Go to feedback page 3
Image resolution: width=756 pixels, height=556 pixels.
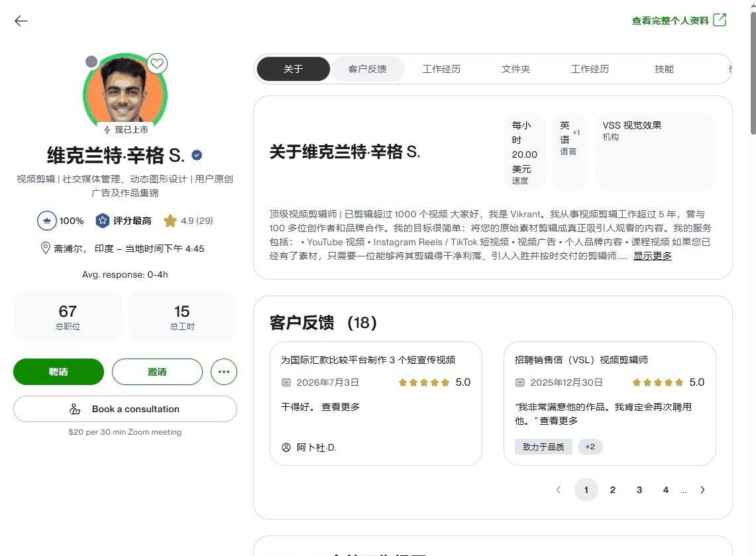click(x=639, y=490)
